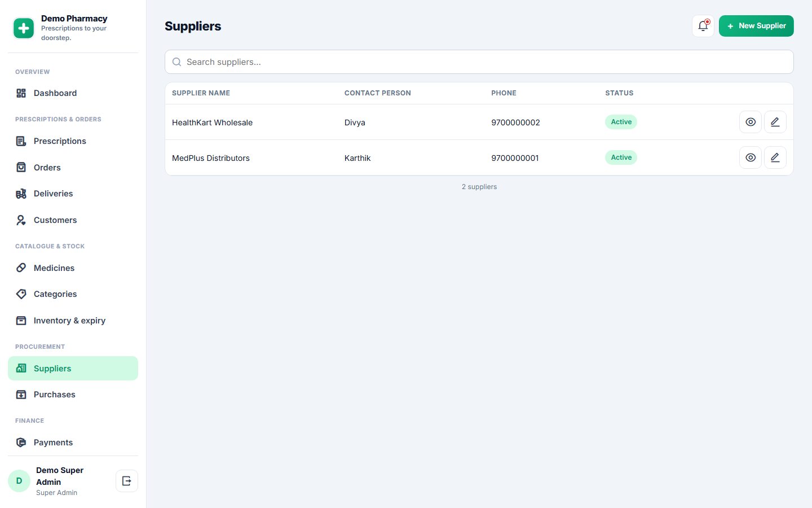Viewport: 812px width, 508px height.
Task: Select Suppliers in sidebar
Action: point(73,369)
